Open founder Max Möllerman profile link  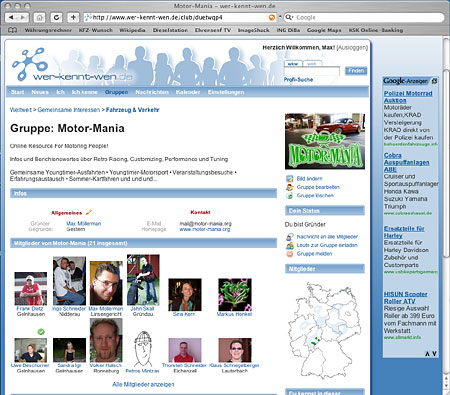point(84,224)
